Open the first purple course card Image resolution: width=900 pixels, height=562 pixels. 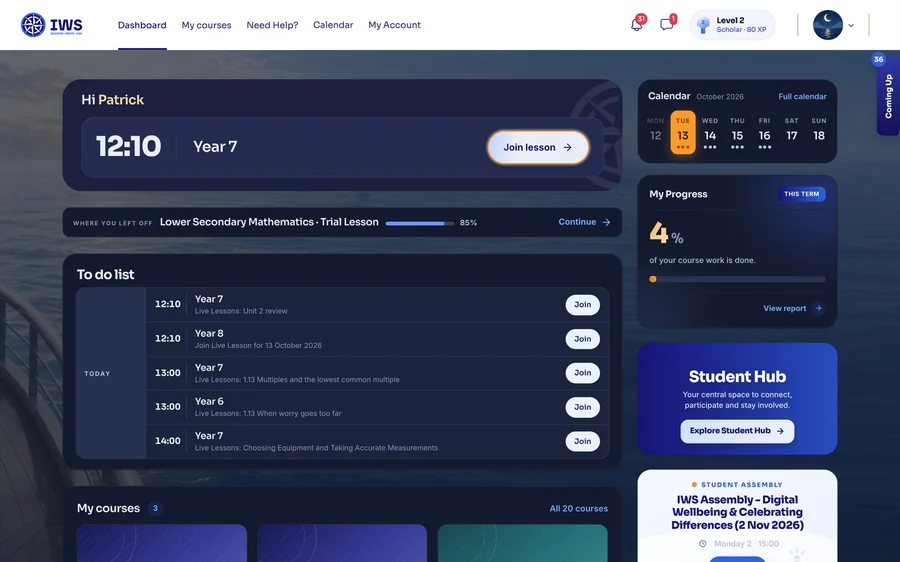(162, 543)
